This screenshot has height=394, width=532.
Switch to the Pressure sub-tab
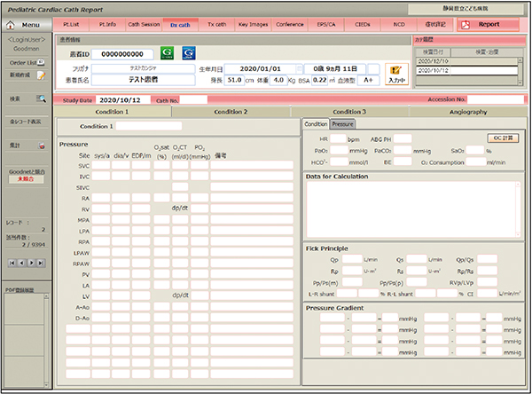[x=342, y=124]
